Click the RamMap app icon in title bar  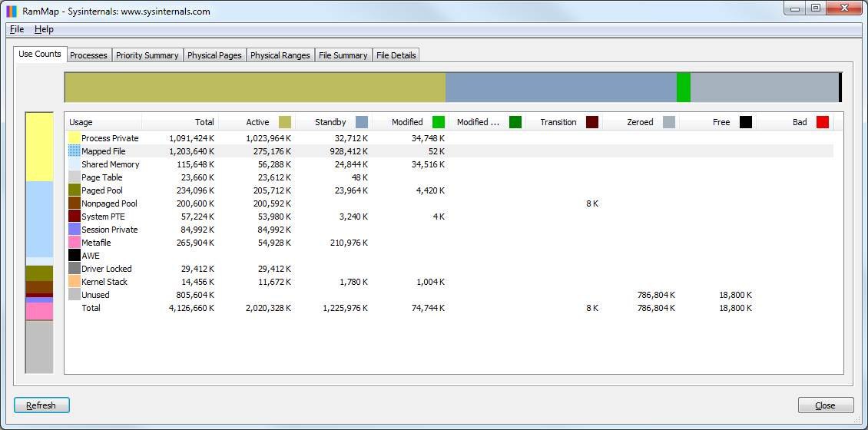[12, 11]
